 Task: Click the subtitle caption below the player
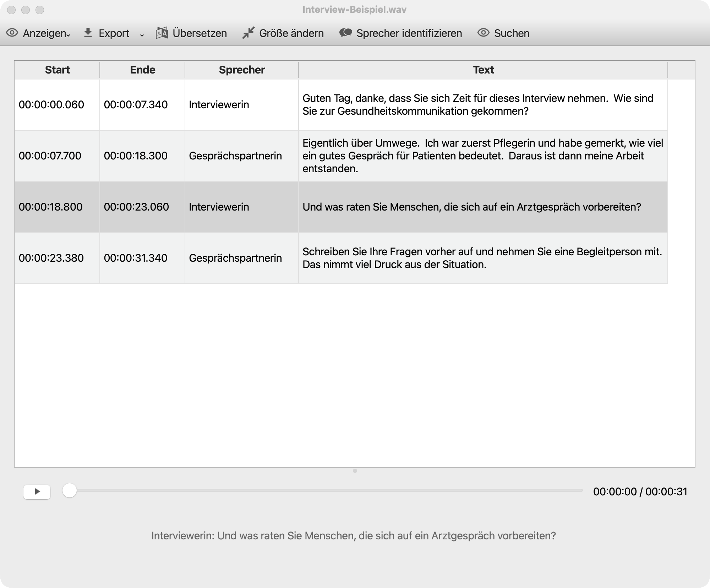click(x=354, y=536)
